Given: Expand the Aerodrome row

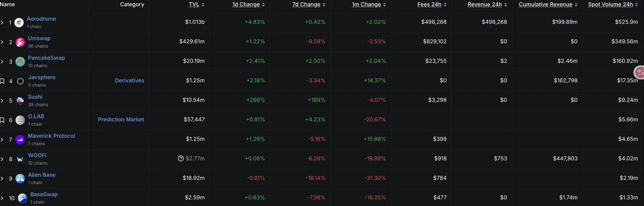Looking at the screenshot, I should pos(3,23).
